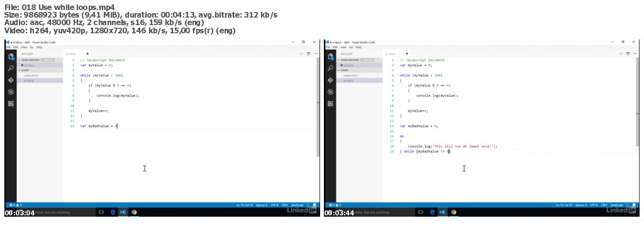644x228 pixels.
Task: Open Extensions view in right frame activity bar
Action: (331, 104)
